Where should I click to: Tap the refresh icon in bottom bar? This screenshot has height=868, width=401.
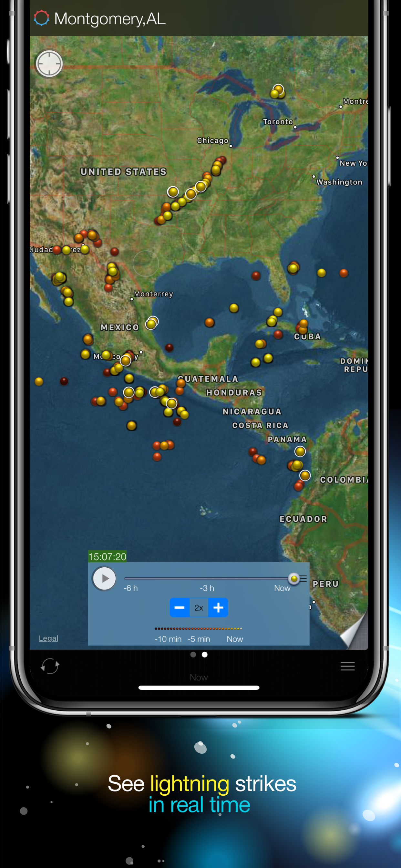50,666
